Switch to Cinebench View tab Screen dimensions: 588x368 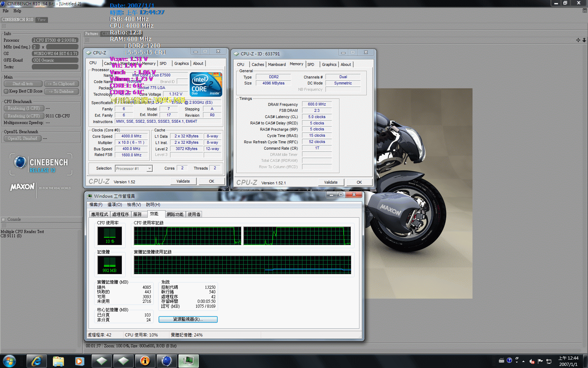click(42, 20)
